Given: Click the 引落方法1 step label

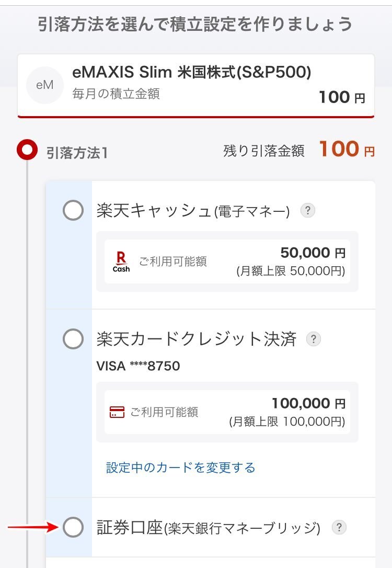Looking at the screenshot, I should point(77,153).
